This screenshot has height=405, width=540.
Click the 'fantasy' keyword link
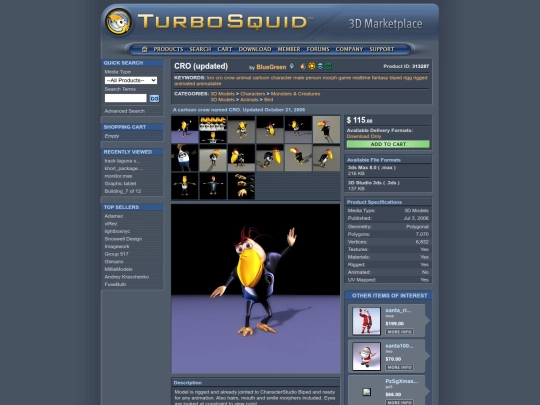(x=380, y=78)
